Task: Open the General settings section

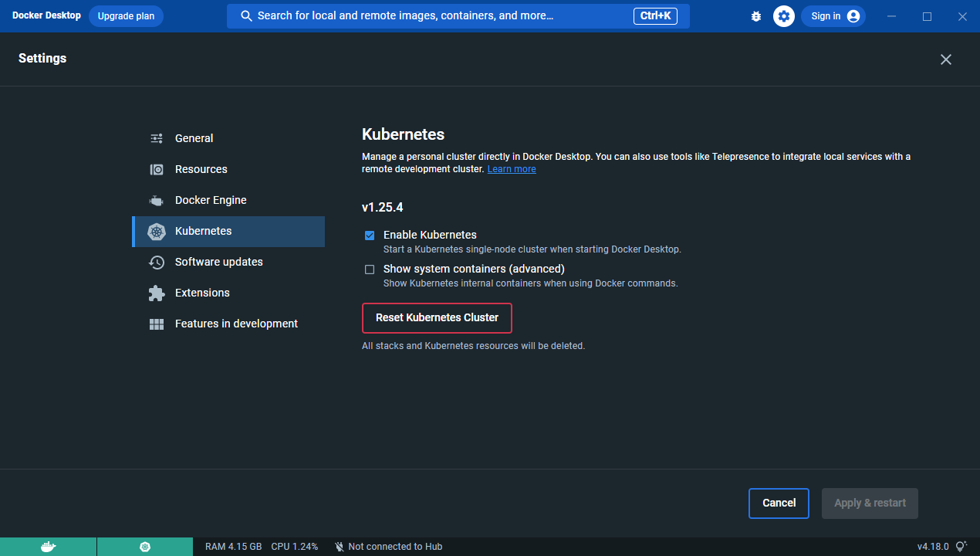Action: (x=228, y=138)
